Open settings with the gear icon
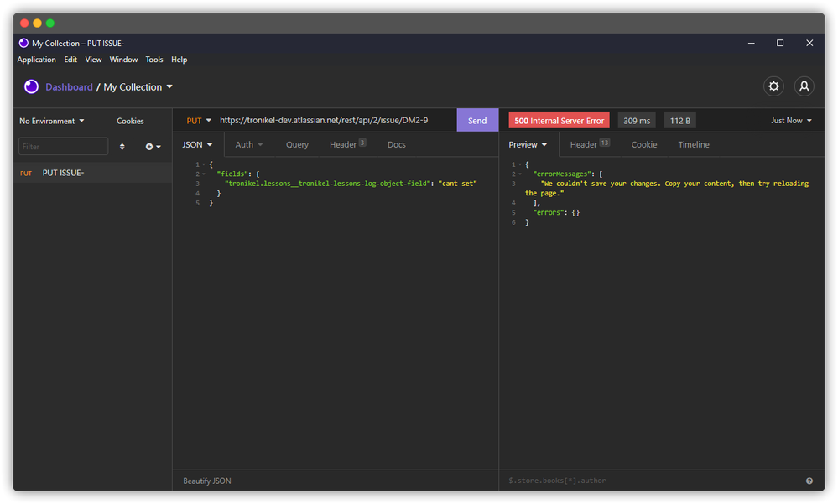This screenshot has width=838, height=504. [773, 86]
